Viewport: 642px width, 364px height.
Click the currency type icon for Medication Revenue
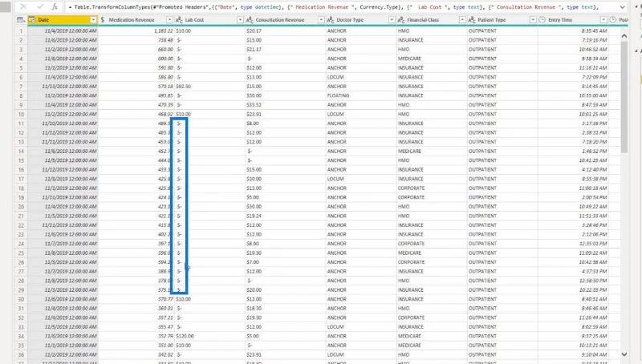[103, 19]
